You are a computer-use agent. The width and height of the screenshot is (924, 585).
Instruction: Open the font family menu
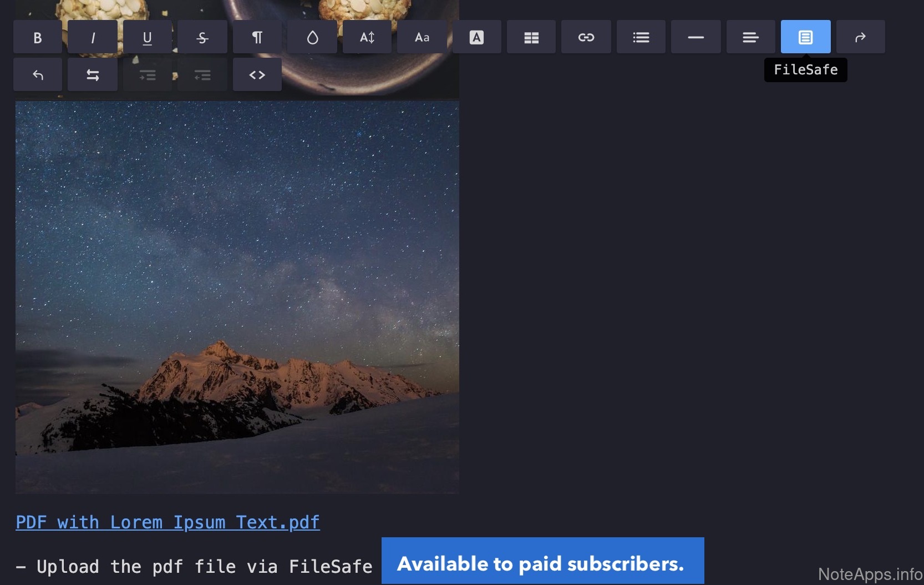pyautogui.click(x=422, y=37)
